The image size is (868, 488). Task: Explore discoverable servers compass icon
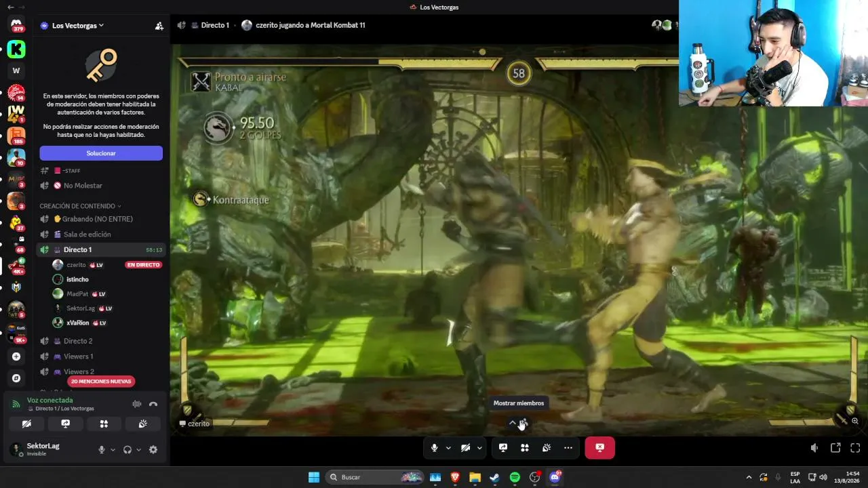point(16,378)
